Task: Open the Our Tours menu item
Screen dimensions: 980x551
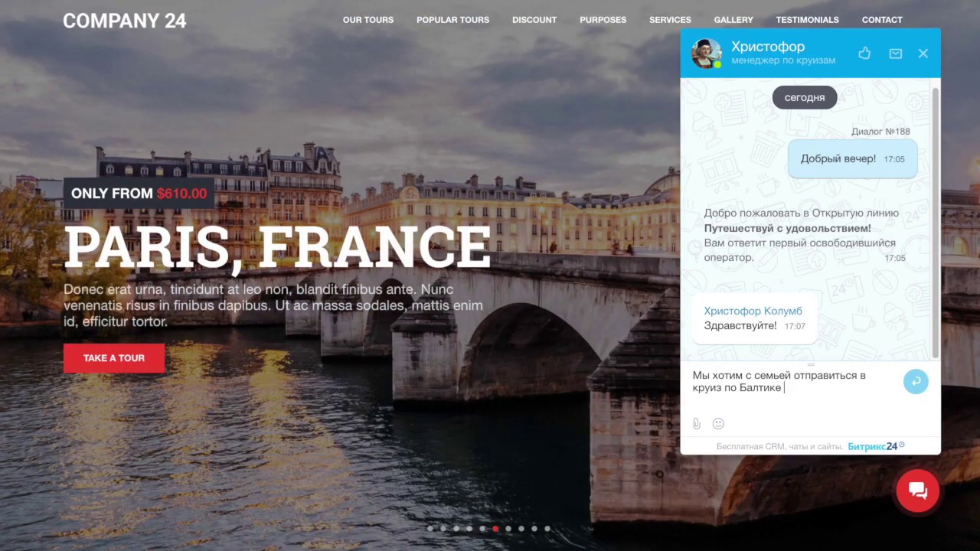Action: [368, 20]
